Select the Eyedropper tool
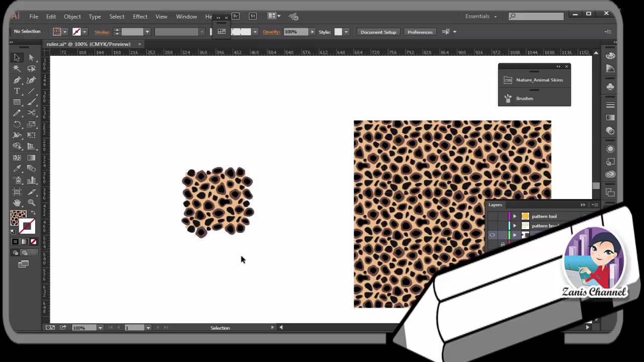This screenshot has height=362, width=644. (17, 169)
